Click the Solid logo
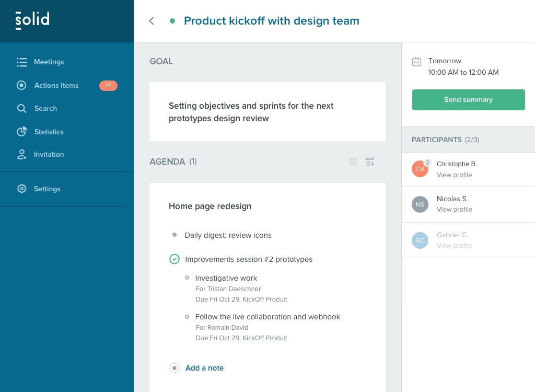This screenshot has width=535, height=392. pos(32,20)
